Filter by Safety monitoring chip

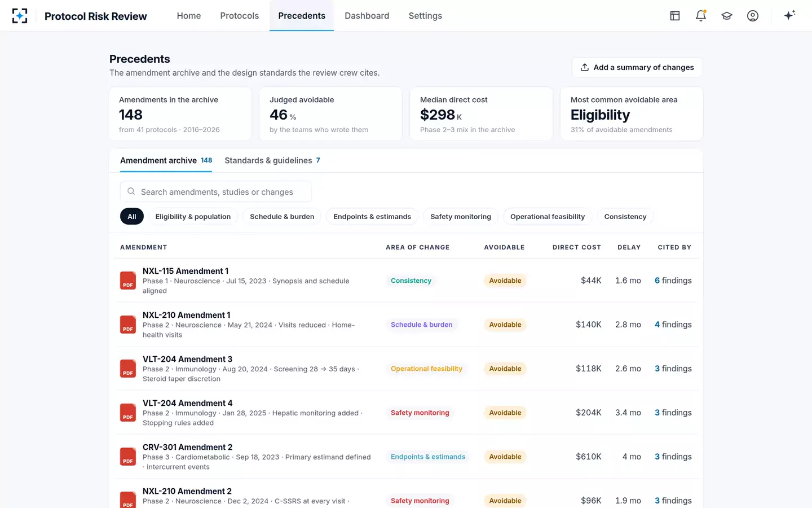(461, 216)
